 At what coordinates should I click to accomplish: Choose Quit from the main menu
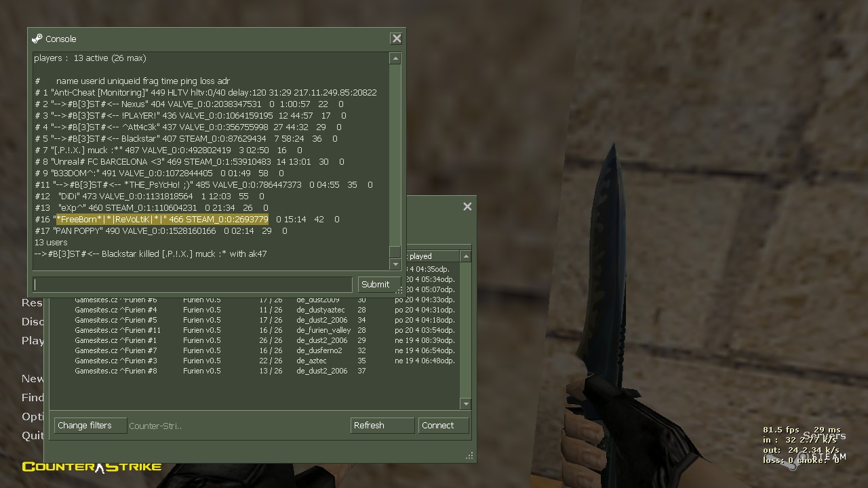click(33, 435)
